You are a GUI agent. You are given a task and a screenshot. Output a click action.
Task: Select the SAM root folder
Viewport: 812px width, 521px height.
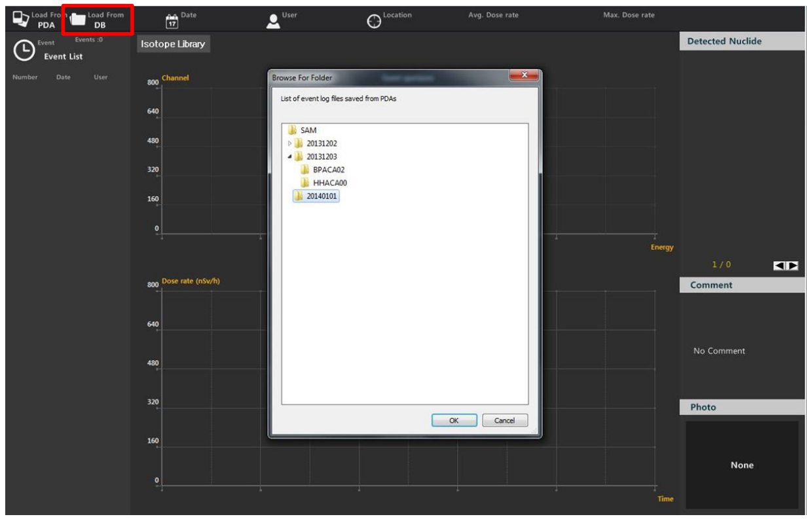[303, 130]
